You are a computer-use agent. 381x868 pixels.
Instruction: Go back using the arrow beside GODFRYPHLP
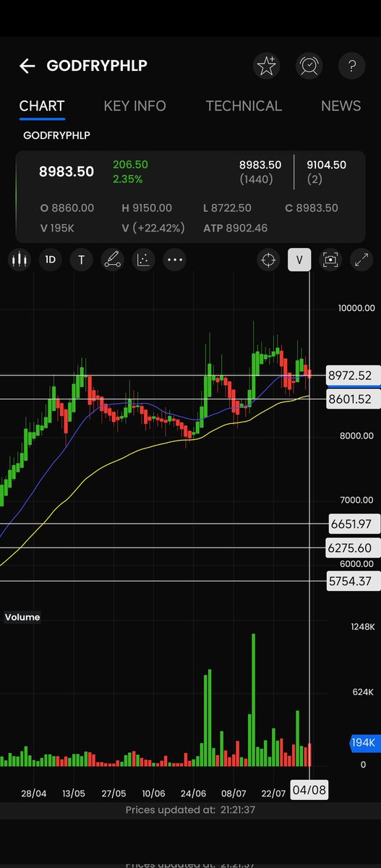(27, 67)
